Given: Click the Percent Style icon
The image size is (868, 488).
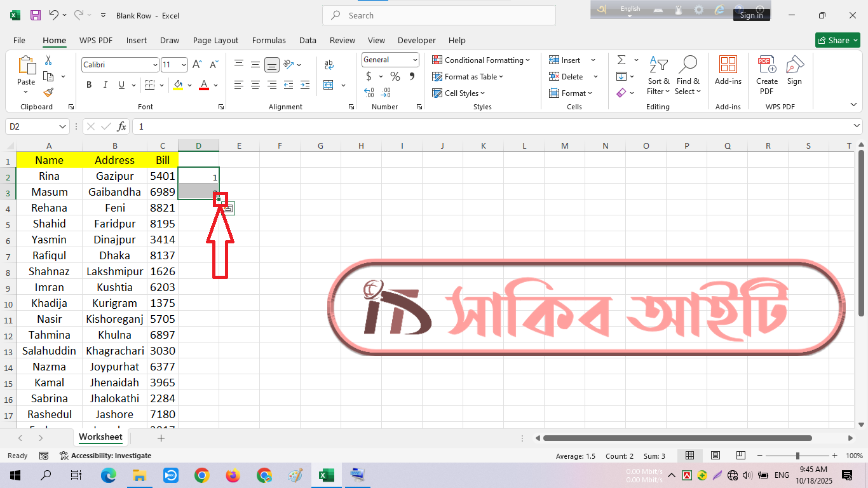Looking at the screenshot, I should coord(395,77).
